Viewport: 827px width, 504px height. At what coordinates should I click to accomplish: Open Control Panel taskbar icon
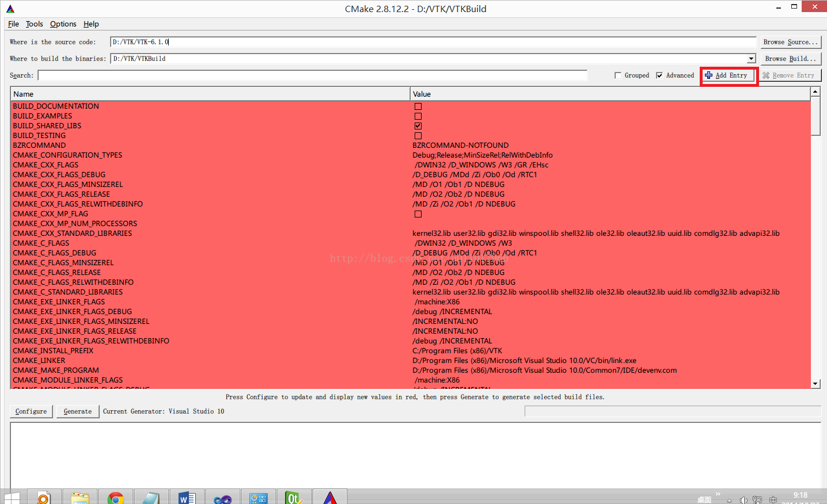pos(258,497)
